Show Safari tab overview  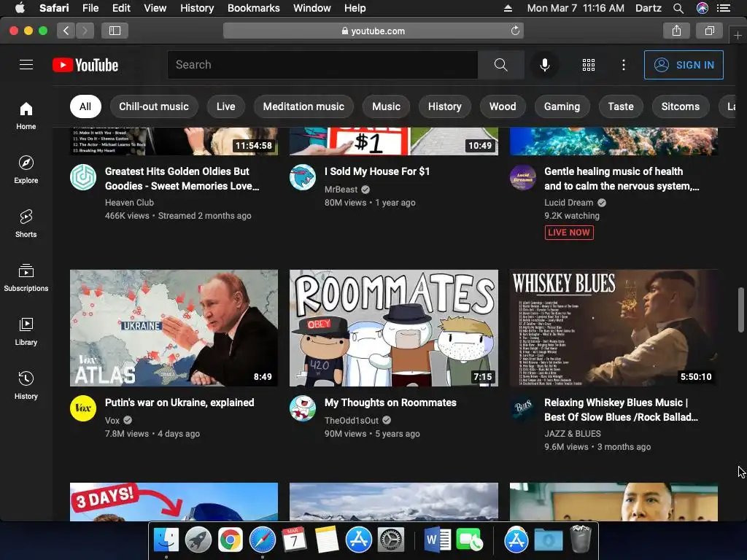pyautogui.click(x=709, y=31)
